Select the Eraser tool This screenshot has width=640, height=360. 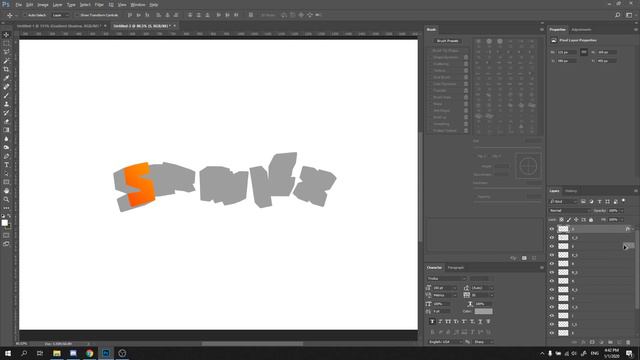pyautogui.click(x=6, y=121)
